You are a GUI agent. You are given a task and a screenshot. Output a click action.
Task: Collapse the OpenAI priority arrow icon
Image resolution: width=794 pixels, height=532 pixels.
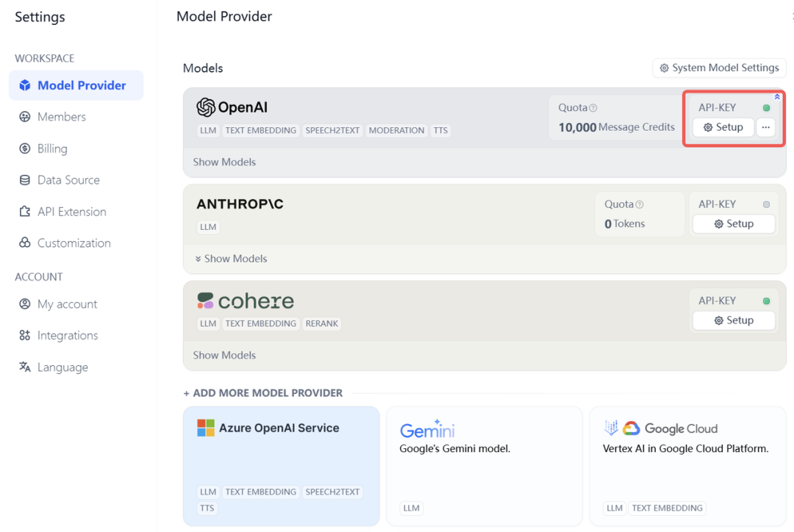tap(777, 97)
